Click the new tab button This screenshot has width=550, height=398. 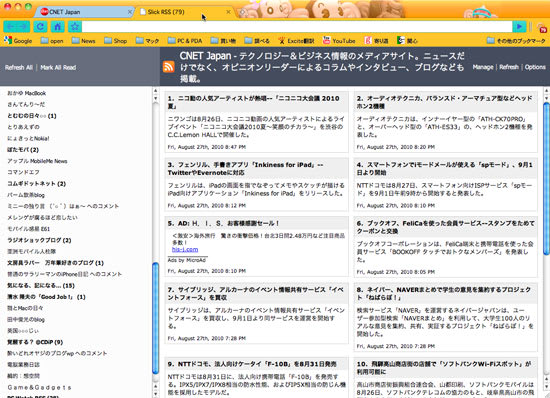coord(243,12)
